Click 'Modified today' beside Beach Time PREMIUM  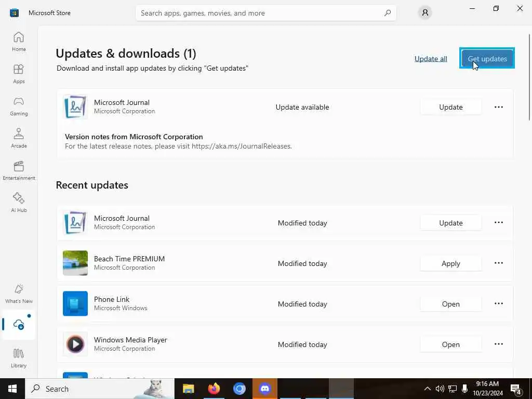302,263
